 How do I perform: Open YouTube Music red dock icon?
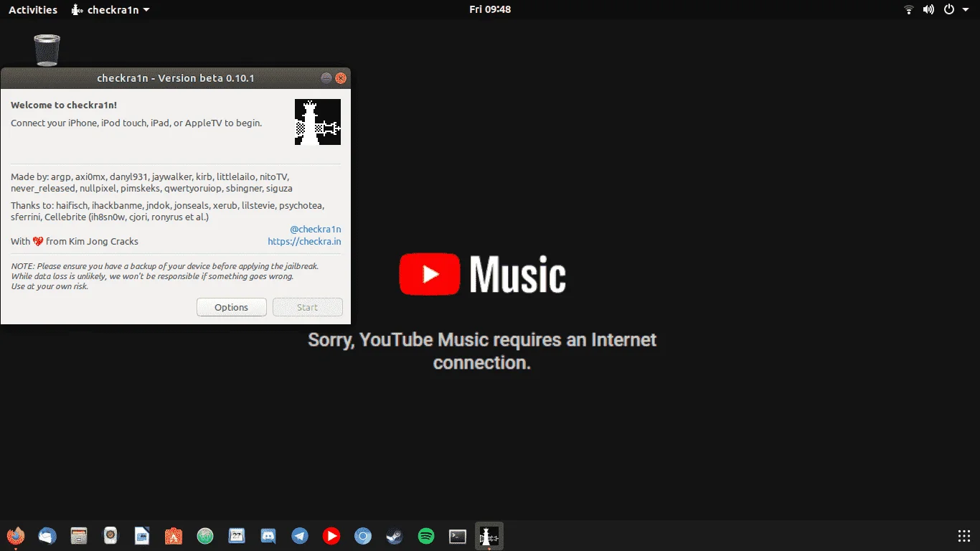click(x=331, y=536)
